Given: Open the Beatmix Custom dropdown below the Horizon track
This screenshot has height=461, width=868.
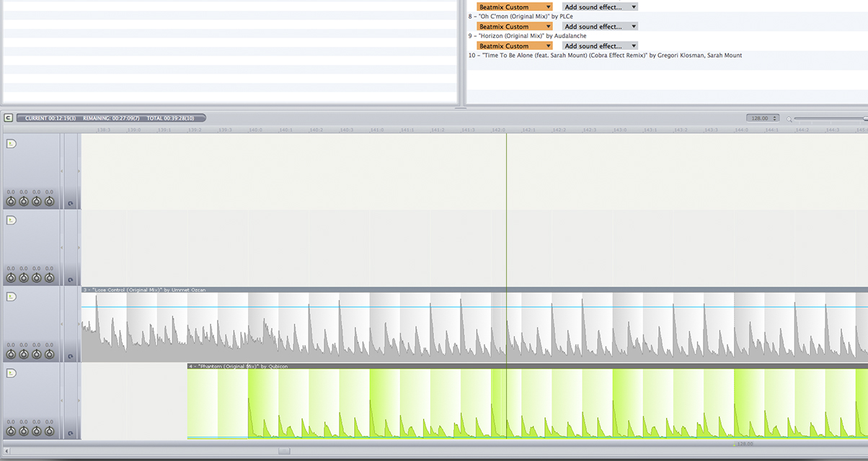Looking at the screenshot, I should point(514,45).
